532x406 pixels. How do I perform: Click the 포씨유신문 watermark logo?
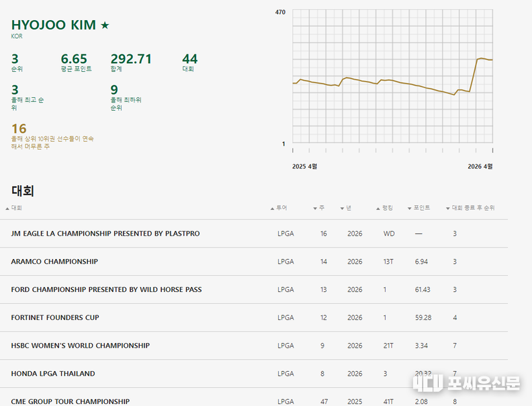[x=466, y=384]
